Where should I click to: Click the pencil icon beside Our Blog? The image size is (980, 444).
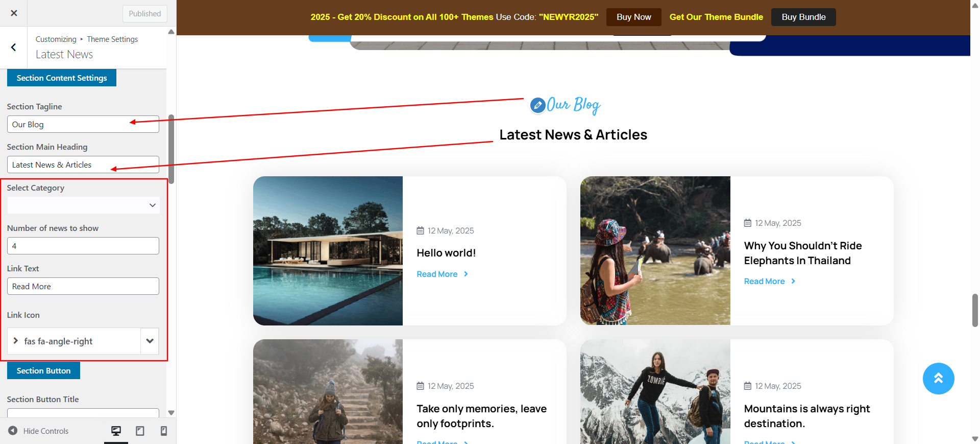point(537,105)
